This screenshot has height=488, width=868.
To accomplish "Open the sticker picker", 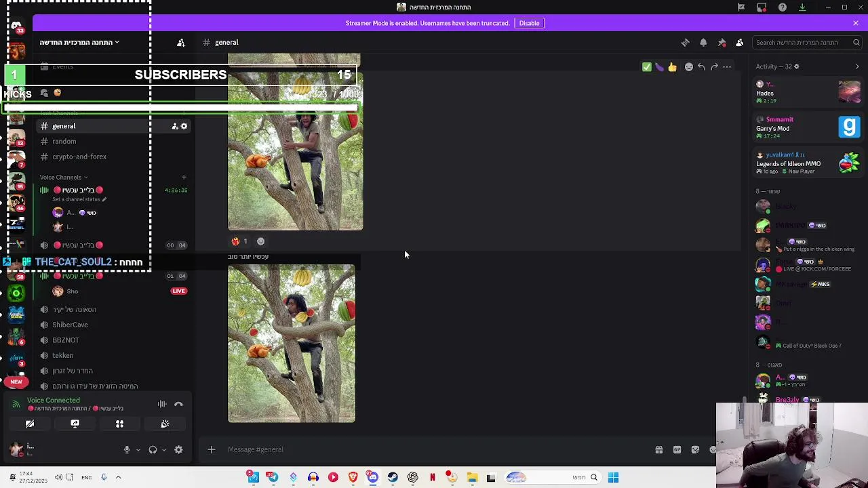I will [x=695, y=449].
